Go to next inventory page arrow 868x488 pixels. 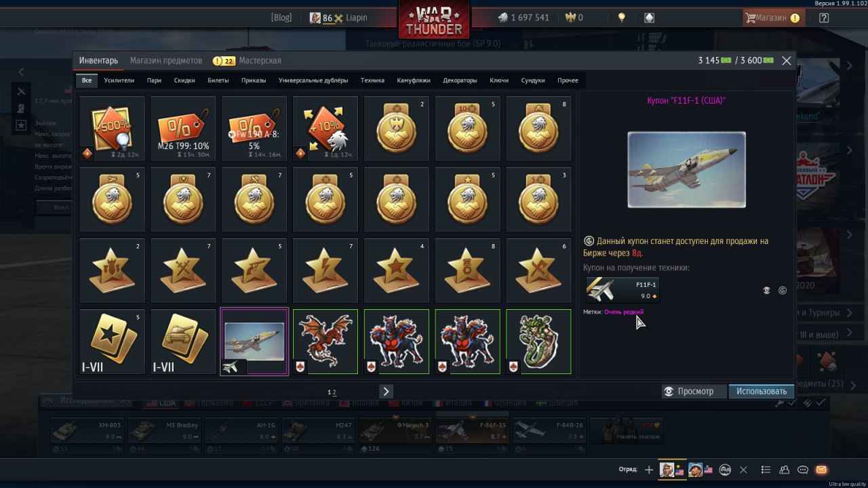tap(386, 391)
